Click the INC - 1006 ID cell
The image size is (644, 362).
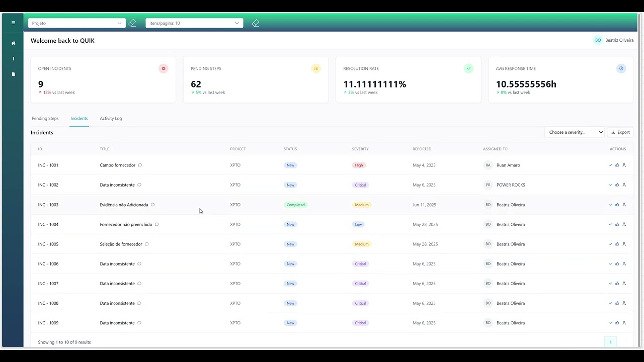click(x=48, y=263)
